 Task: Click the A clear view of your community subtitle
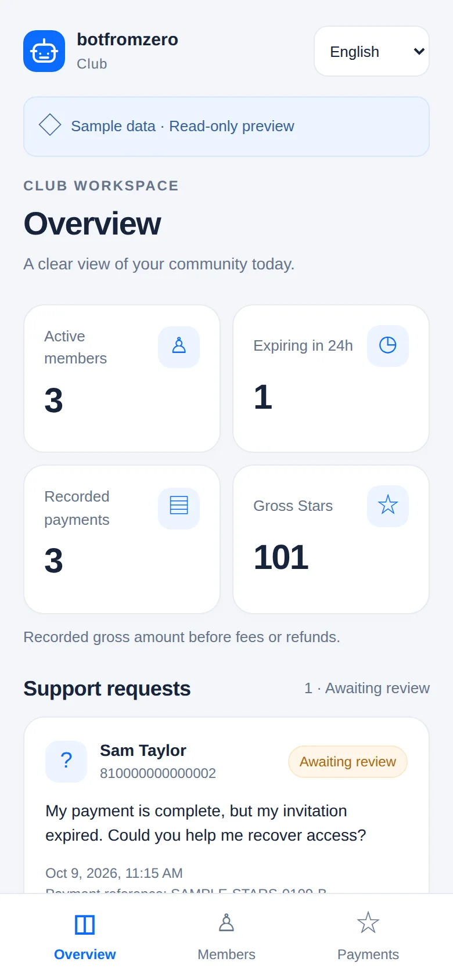coord(159,264)
